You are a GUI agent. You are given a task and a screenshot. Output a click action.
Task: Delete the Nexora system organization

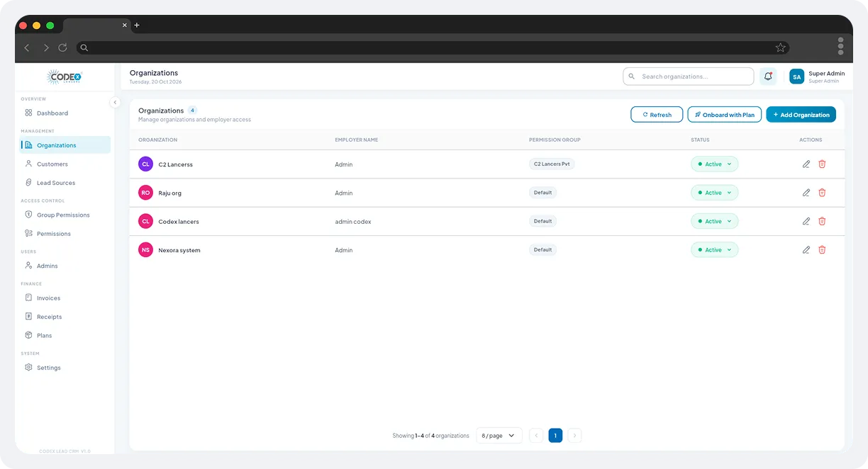point(822,250)
